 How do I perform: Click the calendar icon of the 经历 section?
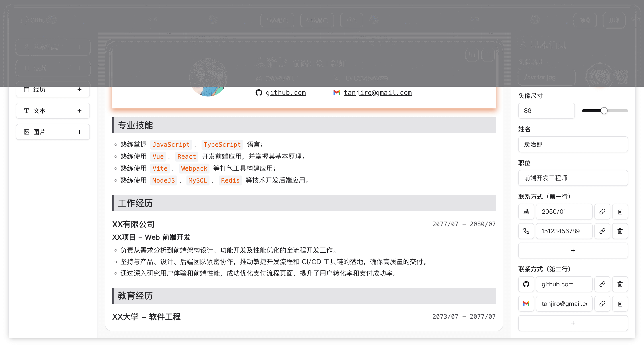27,89
